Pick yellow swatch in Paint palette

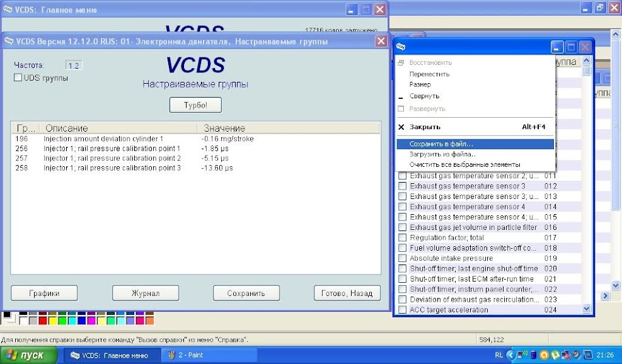pos(53,321)
